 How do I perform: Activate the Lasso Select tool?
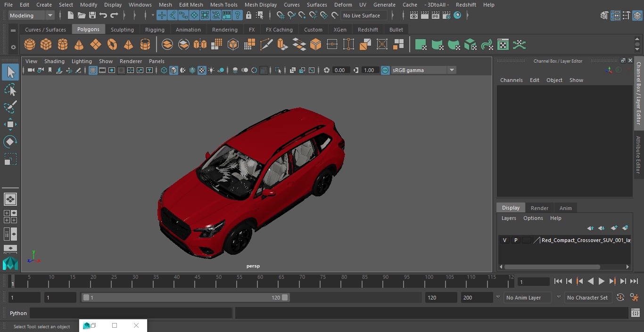[x=10, y=89]
